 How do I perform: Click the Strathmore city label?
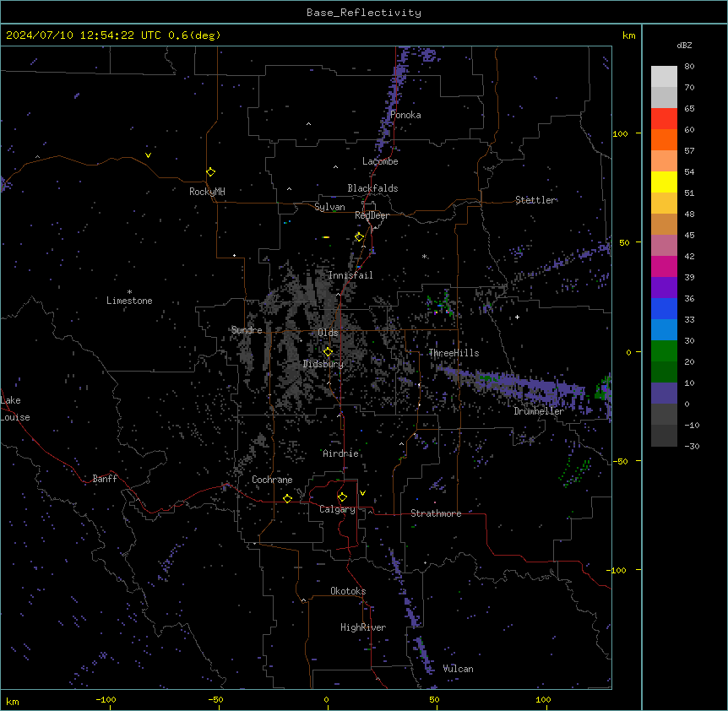coord(436,513)
